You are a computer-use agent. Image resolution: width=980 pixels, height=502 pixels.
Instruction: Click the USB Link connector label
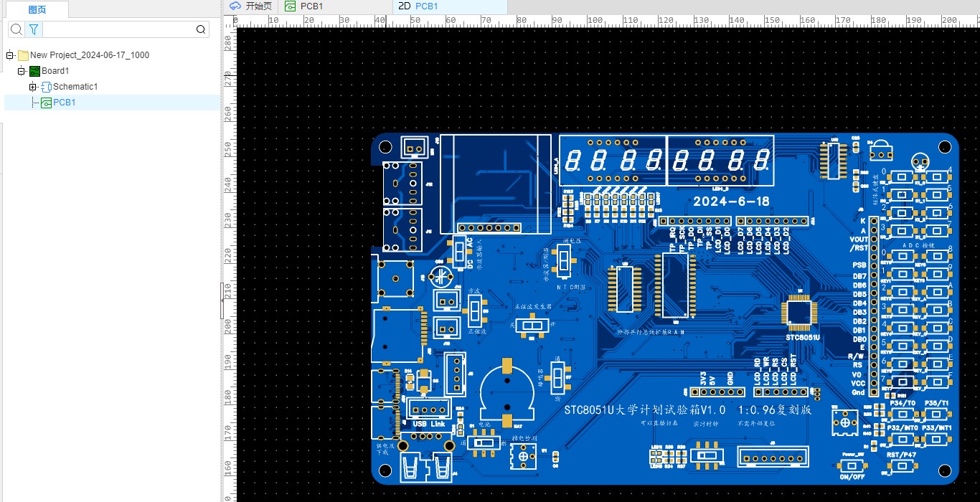(428, 424)
